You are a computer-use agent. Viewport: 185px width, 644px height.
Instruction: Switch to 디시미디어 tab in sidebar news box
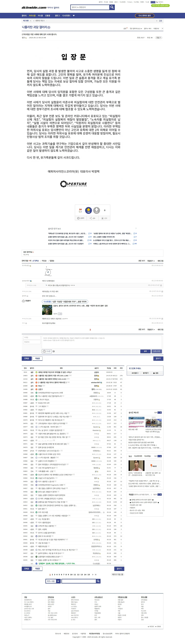point(138,456)
